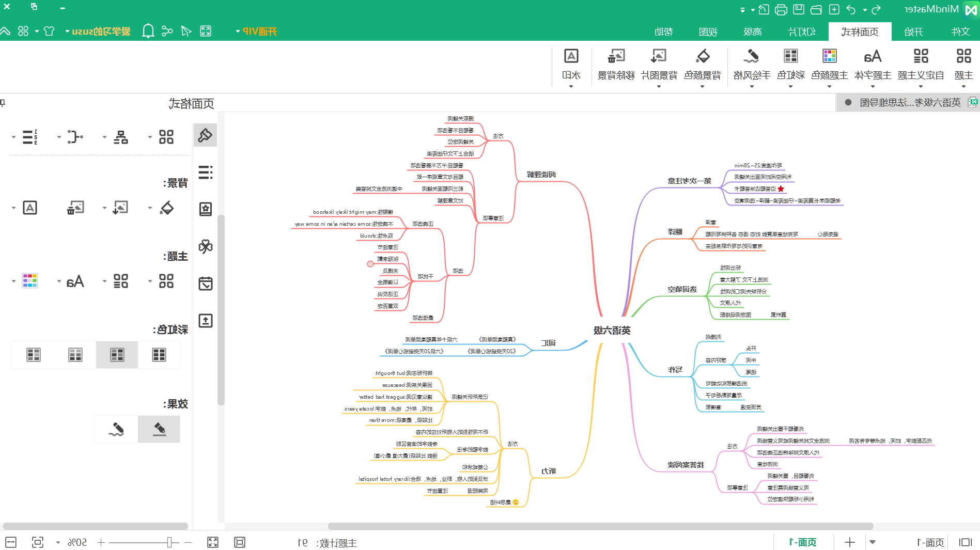Toggle the pin icon of 页面格式 panel
The height and width of the screenshot is (550, 980).
coord(3,103)
